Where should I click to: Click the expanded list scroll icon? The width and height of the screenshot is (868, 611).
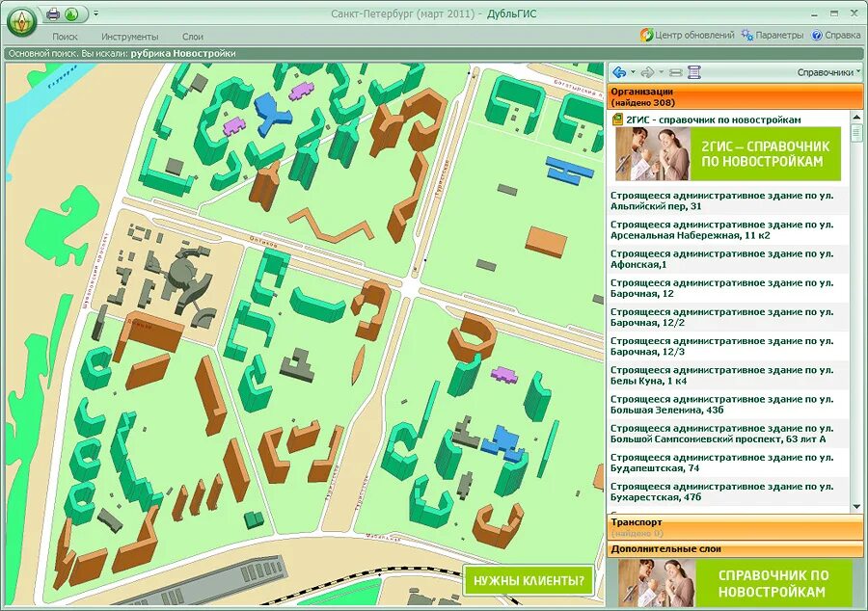[694, 72]
